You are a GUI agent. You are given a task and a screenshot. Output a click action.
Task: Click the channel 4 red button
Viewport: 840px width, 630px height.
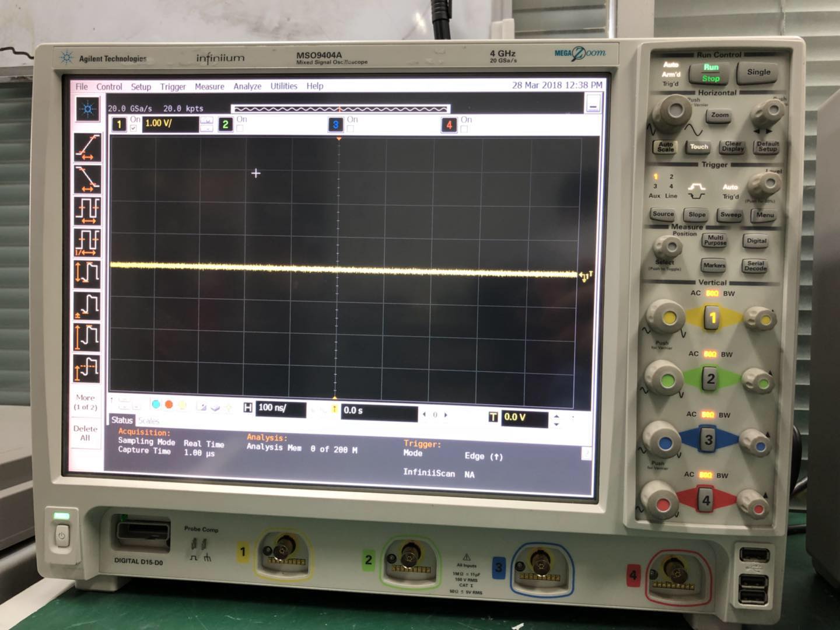pyautogui.click(x=449, y=125)
